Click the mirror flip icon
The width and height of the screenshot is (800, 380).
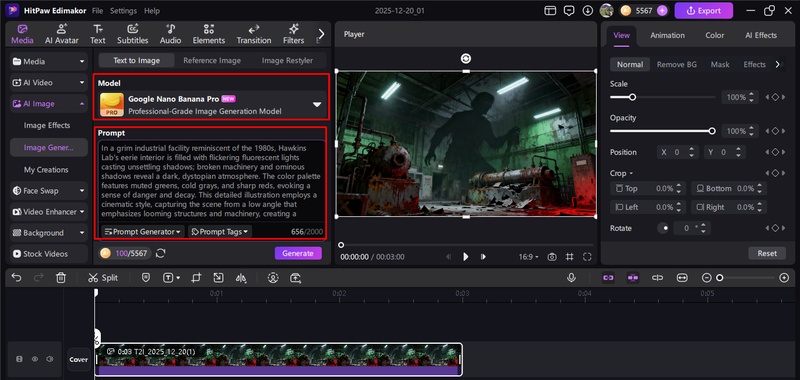point(241,277)
